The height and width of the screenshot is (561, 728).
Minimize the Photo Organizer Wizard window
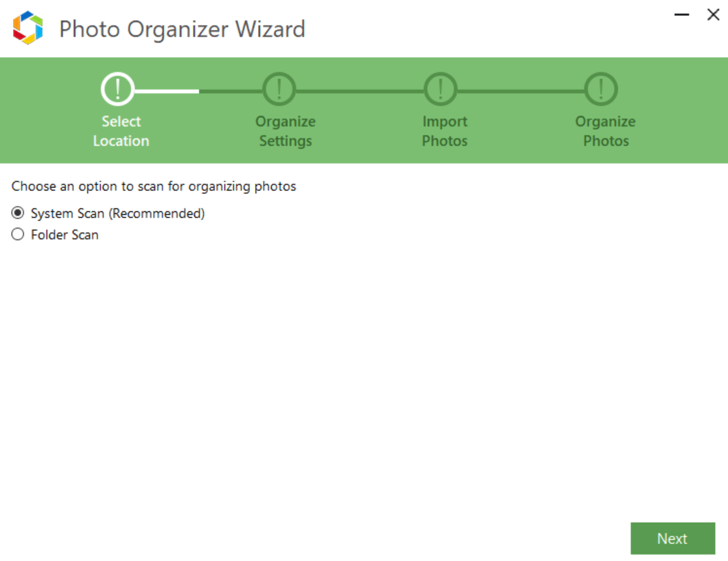pyautogui.click(x=681, y=14)
